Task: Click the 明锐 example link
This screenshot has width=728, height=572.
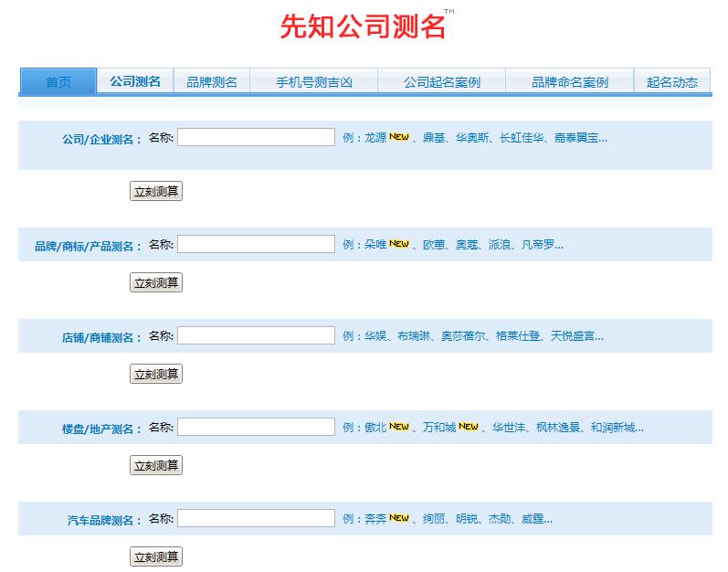Action: 467,519
